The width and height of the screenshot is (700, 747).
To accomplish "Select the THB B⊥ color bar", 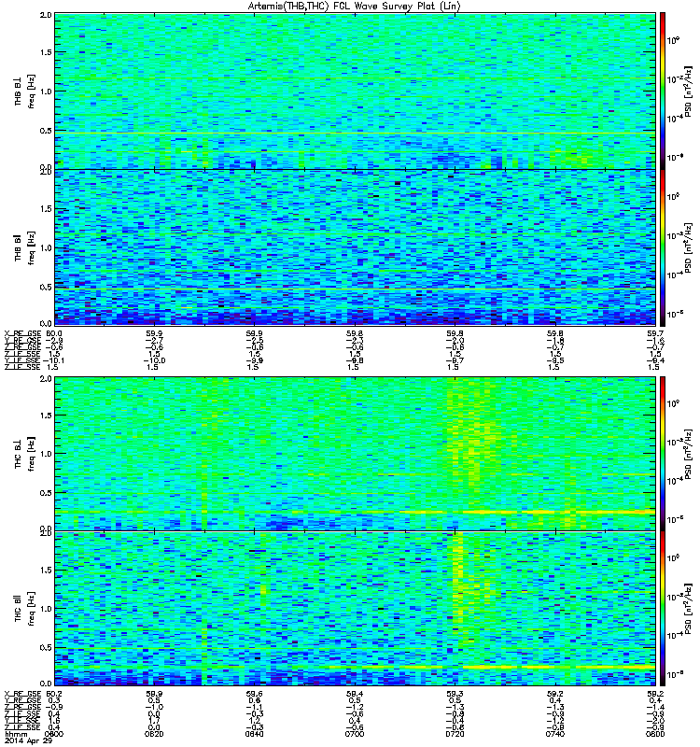I will point(662,91).
